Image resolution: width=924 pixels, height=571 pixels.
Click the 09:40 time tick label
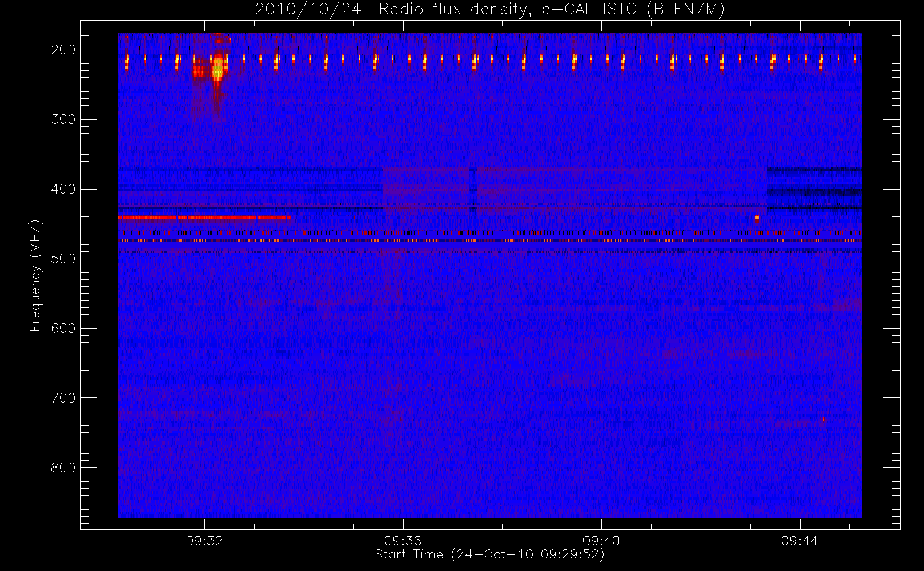[x=601, y=541]
